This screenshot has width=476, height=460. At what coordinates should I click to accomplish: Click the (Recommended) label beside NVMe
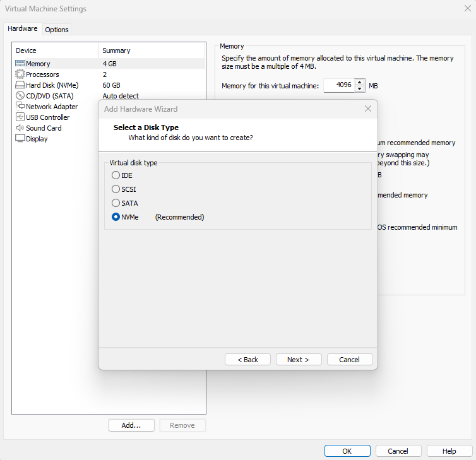[180, 217]
